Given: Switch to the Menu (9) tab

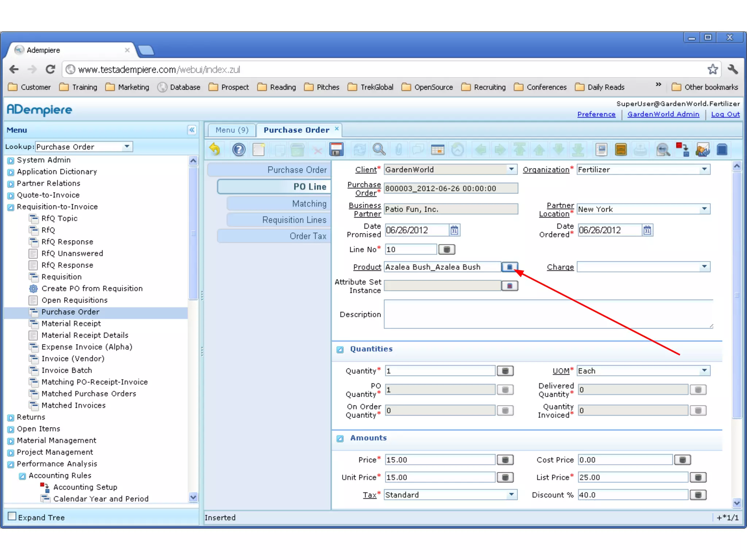Looking at the screenshot, I should click(x=232, y=130).
